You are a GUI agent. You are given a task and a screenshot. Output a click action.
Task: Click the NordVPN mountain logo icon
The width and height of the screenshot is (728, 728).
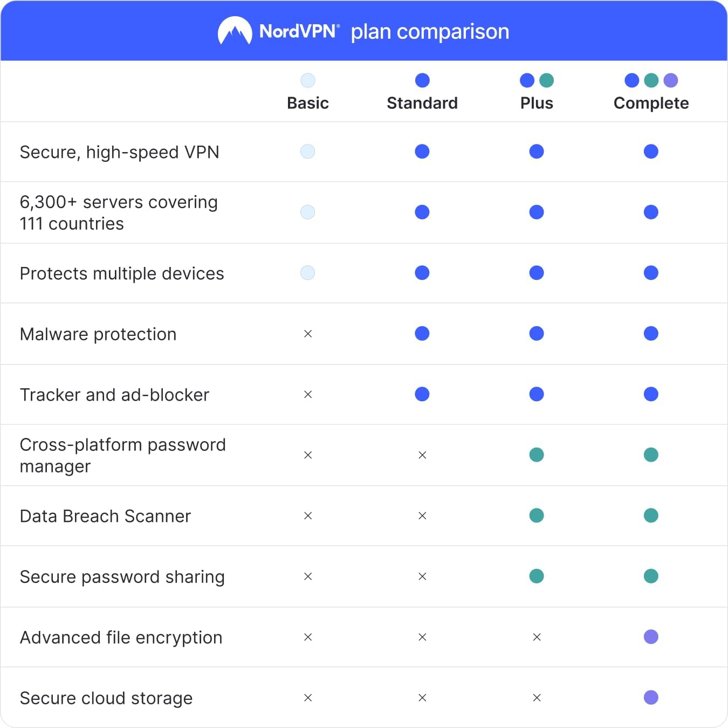235,31
